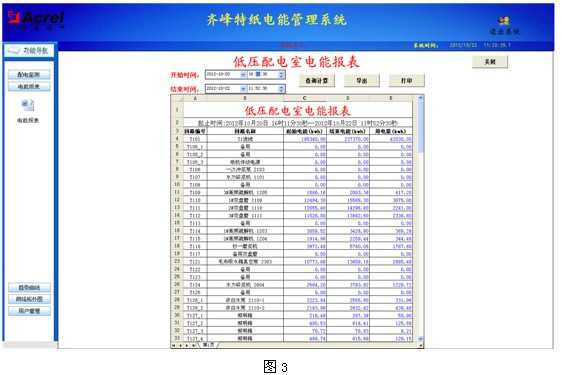Click the 导出 export button
The height and width of the screenshot is (375, 562).
[x=362, y=81]
